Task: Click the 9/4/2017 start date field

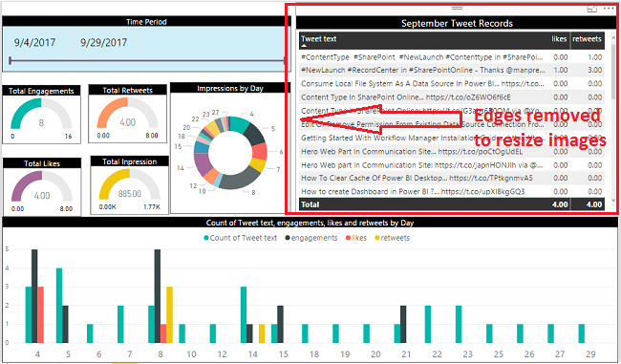Action: (x=34, y=42)
